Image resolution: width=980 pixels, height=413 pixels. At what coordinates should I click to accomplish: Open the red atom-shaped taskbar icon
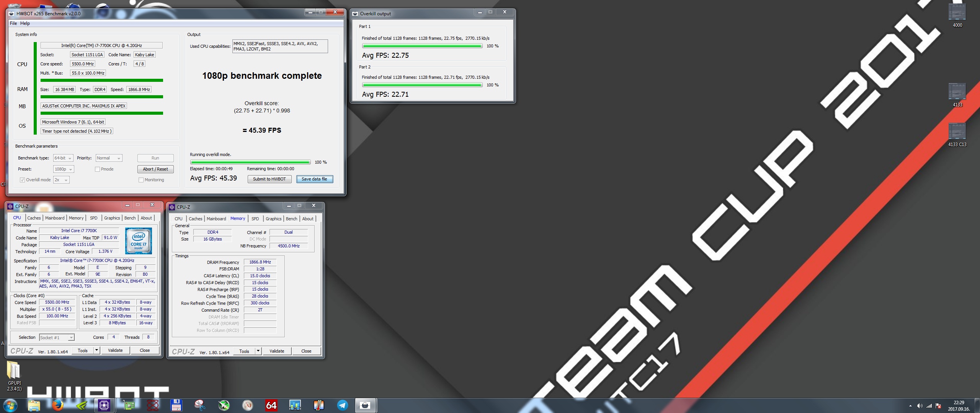tap(153, 405)
